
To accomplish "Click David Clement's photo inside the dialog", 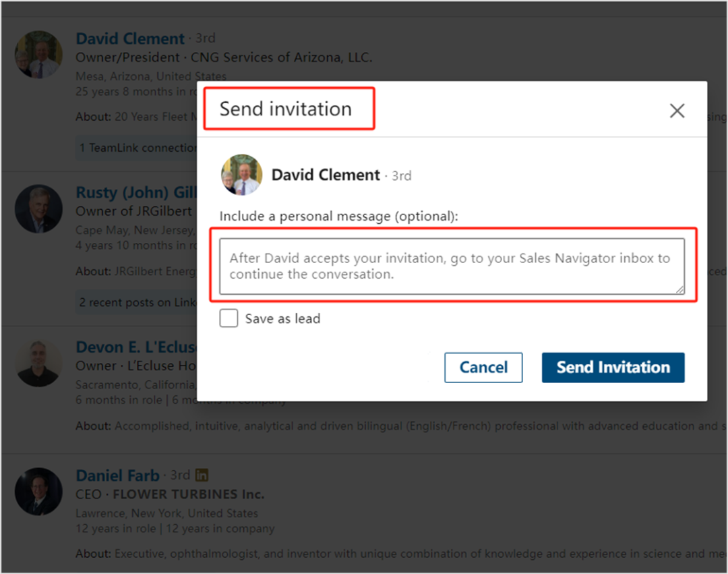I will [x=241, y=175].
